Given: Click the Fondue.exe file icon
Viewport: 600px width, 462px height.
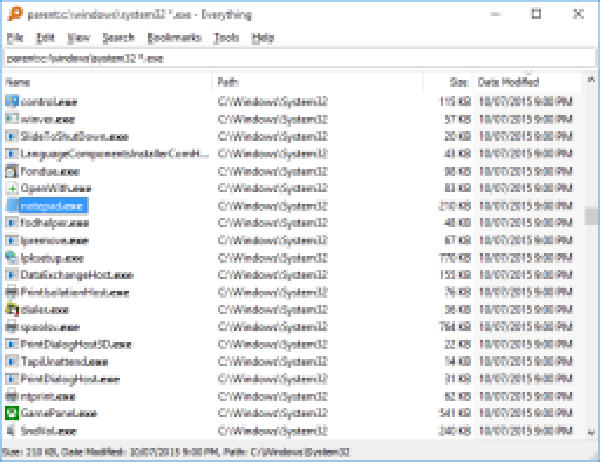Looking at the screenshot, I should pyautogui.click(x=12, y=171).
